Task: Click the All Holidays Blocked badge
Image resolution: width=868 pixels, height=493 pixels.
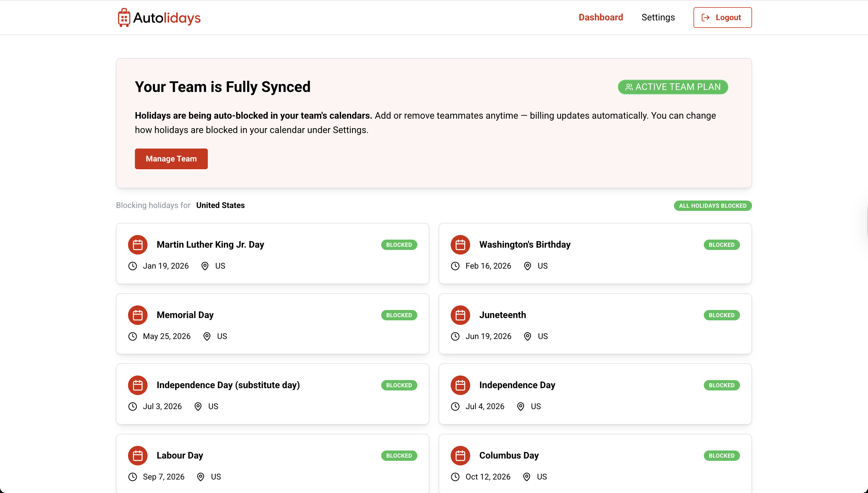Action: click(x=712, y=205)
